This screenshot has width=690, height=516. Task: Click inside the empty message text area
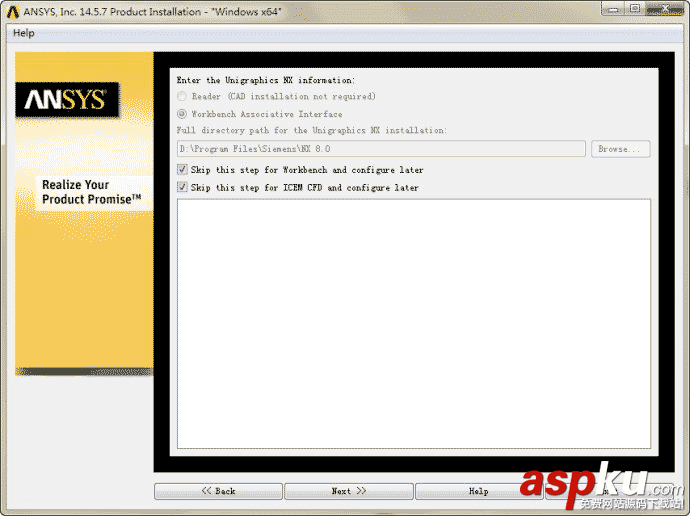point(414,324)
